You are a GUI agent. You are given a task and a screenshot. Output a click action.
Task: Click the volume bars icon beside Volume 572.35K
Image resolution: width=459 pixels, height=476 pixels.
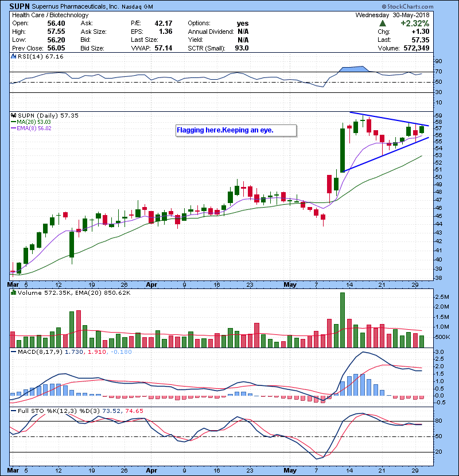pyautogui.click(x=13, y=292)
